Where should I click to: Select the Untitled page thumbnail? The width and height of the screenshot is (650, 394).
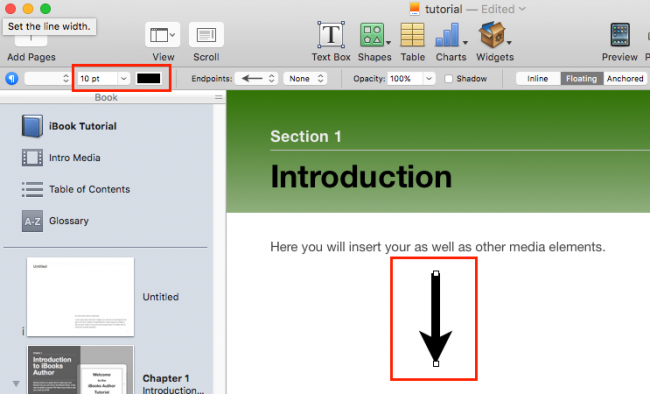point(80,297)
